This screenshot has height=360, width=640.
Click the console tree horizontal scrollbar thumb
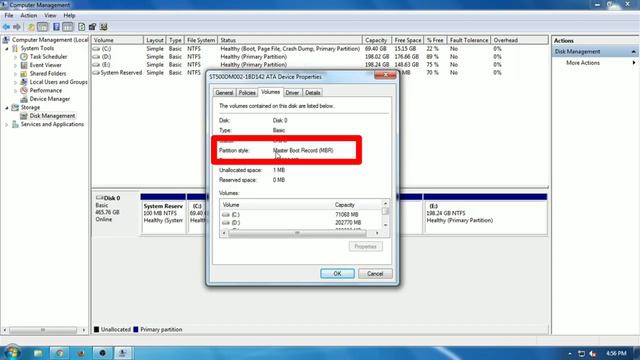pyautogui.click(x=43, y=330)
